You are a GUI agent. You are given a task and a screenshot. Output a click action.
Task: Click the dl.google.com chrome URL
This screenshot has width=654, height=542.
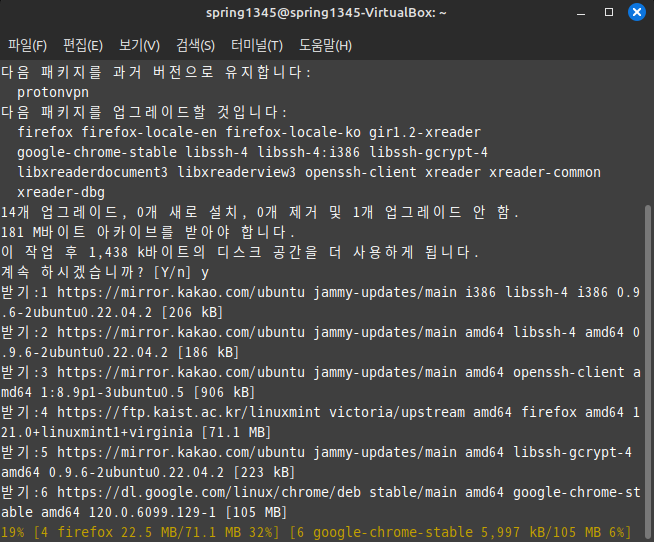209,492
